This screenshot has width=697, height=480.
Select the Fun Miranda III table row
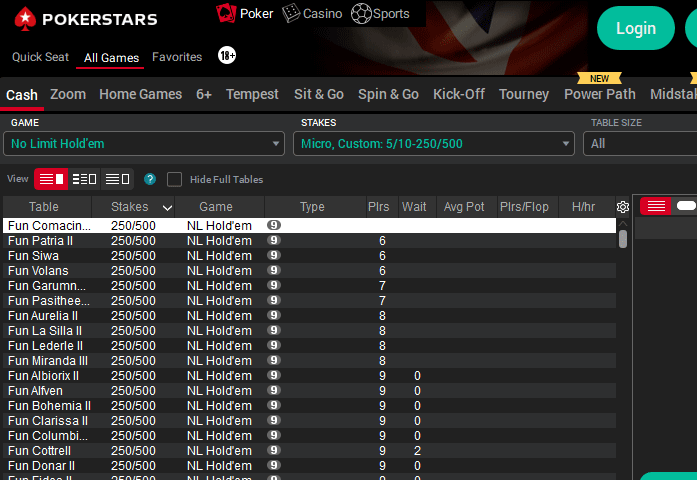click(309, 360)
